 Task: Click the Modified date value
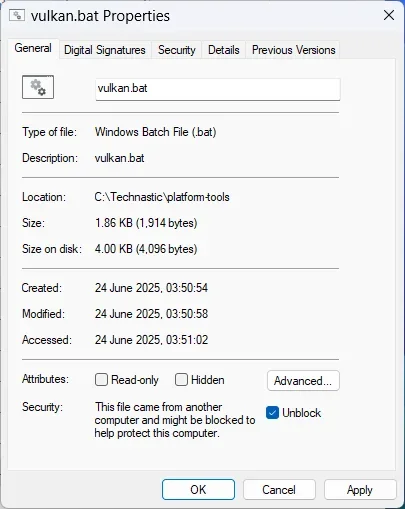tap(151, 314)
